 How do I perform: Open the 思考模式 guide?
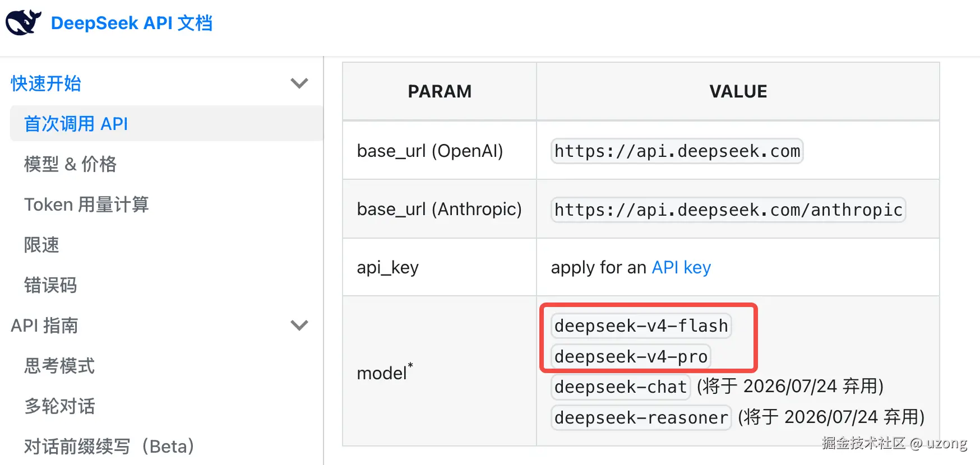point(59,366)
